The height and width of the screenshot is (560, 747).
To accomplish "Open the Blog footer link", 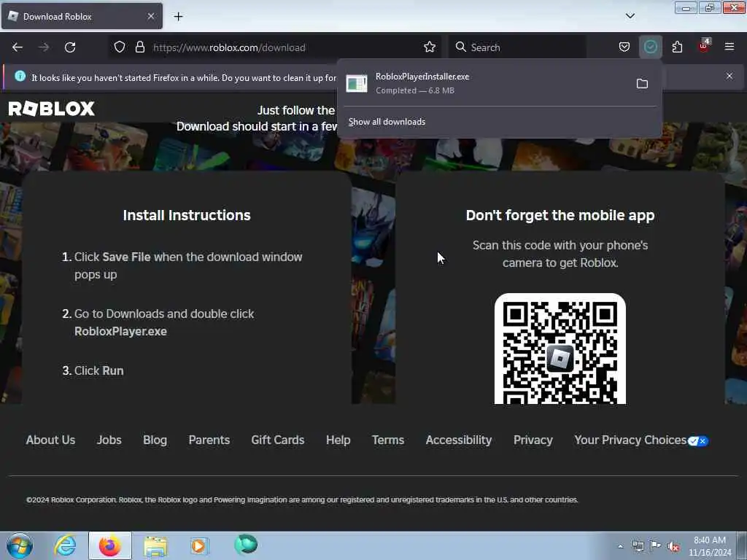I will pyautogui.click(x=155, y=440).
